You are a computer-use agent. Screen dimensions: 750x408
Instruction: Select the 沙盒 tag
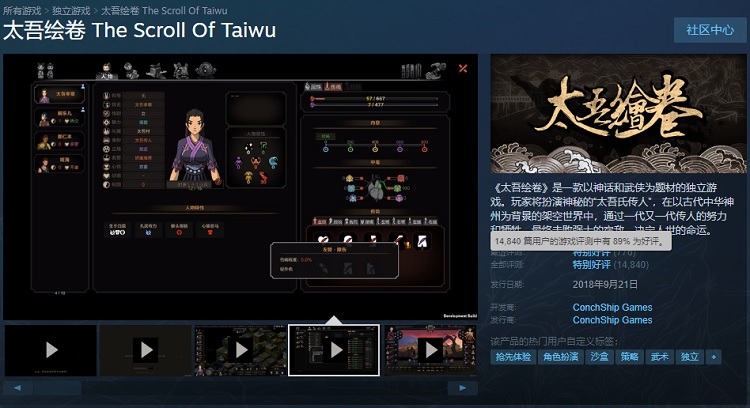[599, 357]
